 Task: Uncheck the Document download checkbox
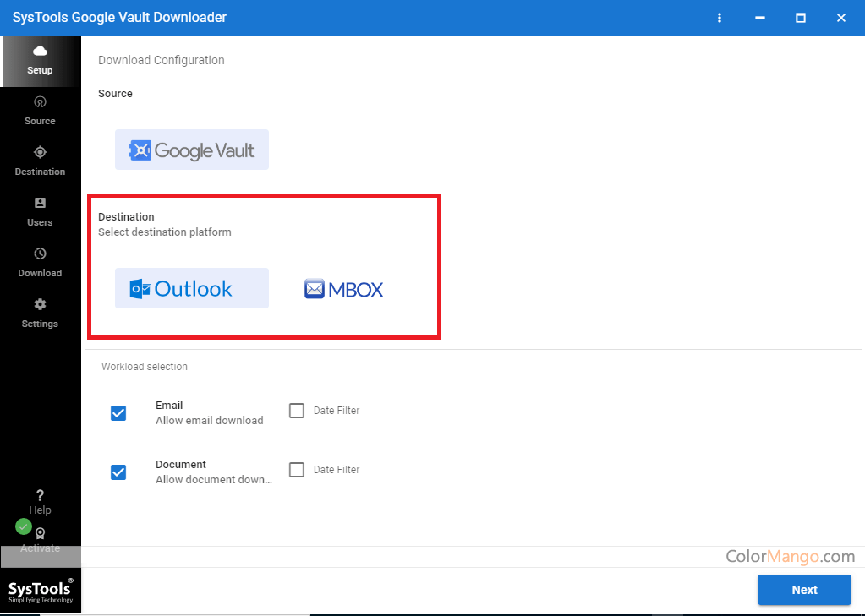point(118,472)
